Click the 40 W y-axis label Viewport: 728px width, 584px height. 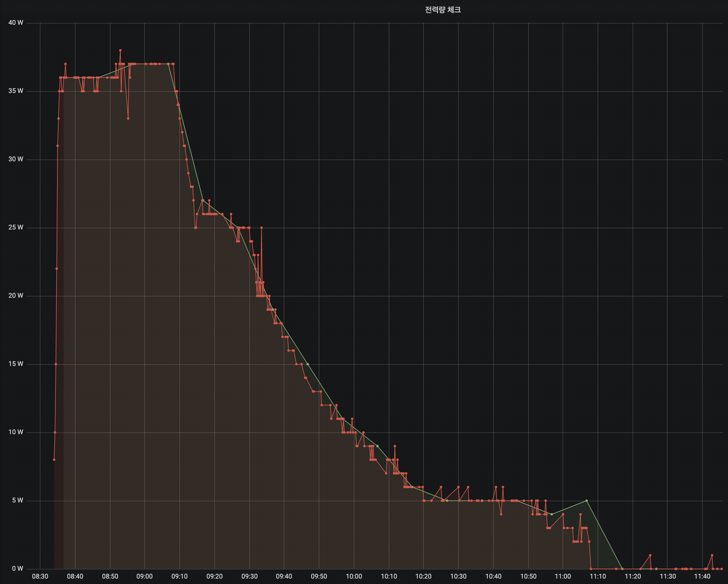16,23
